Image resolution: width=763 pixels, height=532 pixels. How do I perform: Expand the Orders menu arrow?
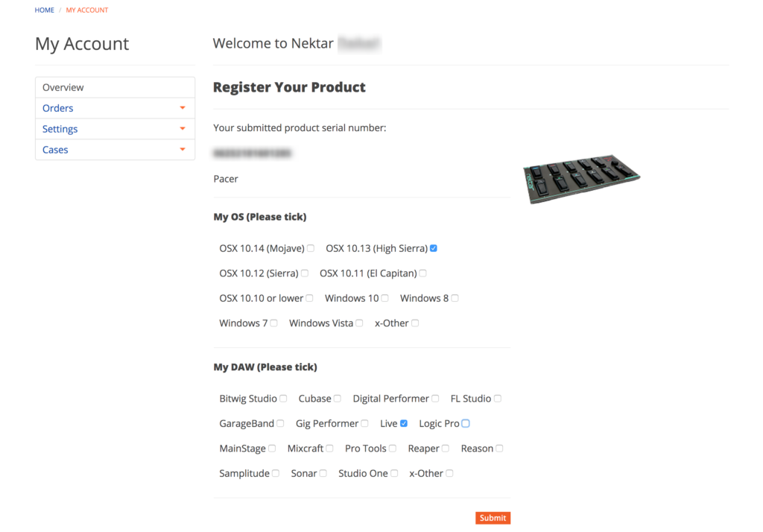(183, 108)
